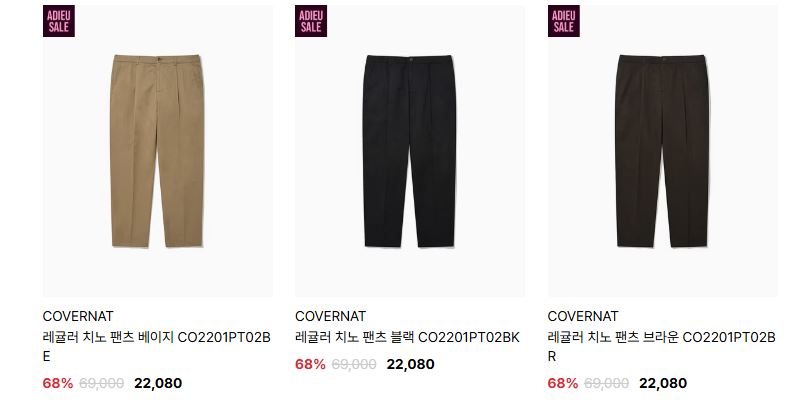Image resolution: width=794 pixels, height=419 pixels.
Task: Click the COVERNAT brand above beige pants title
Action: tap(78, 316)
